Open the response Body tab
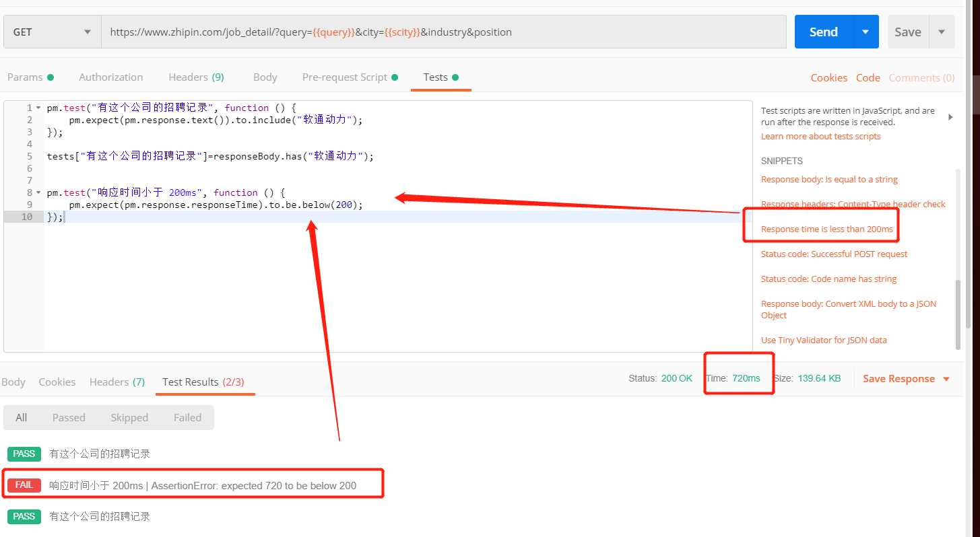 pos(13,382)
